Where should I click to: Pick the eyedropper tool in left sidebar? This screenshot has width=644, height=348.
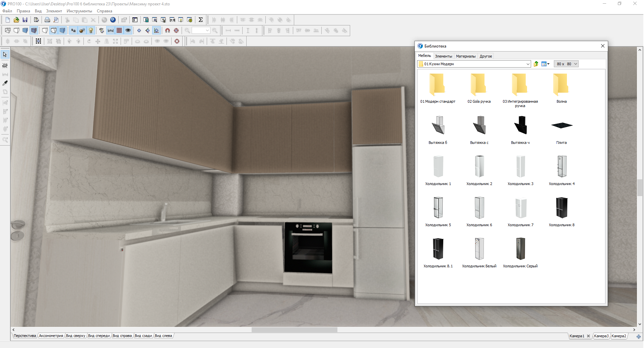[x=5, y=83]
